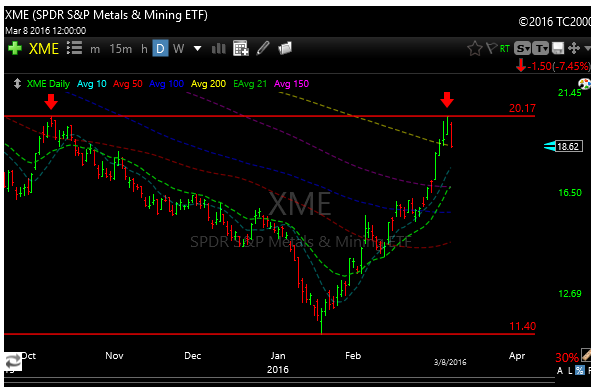Open the arrow dropdown beside the move icon
This screenshot has height=387, width=591.
click(587, 49)
